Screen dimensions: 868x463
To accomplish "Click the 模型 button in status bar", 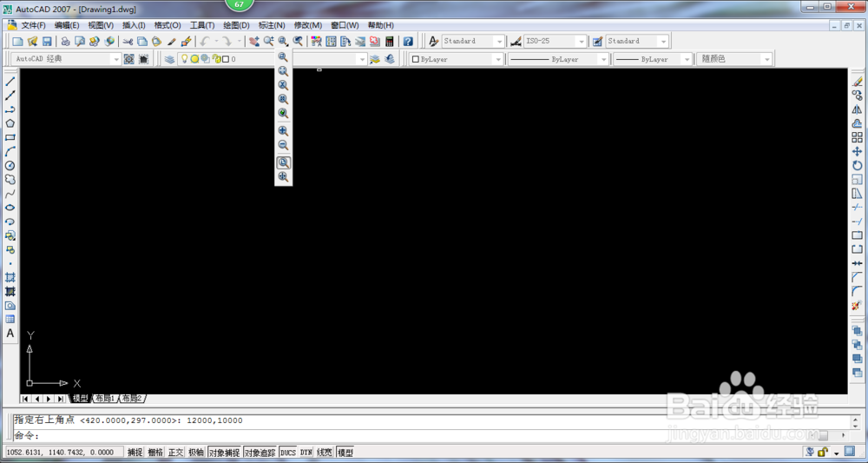I will 345,453.
